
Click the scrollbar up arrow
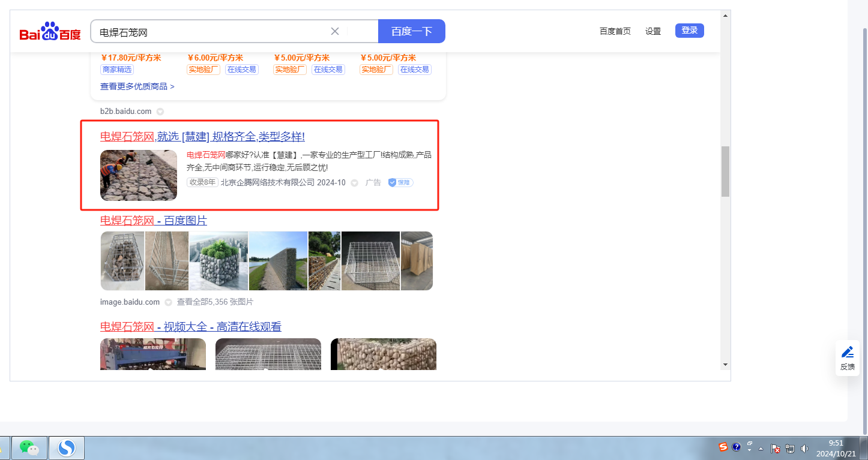tap(725, 15)
